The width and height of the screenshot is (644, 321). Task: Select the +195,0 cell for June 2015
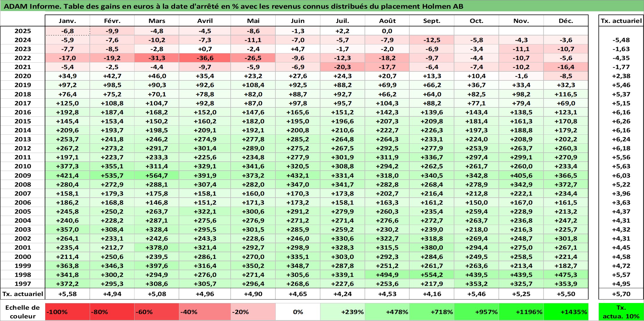point(298,121)
